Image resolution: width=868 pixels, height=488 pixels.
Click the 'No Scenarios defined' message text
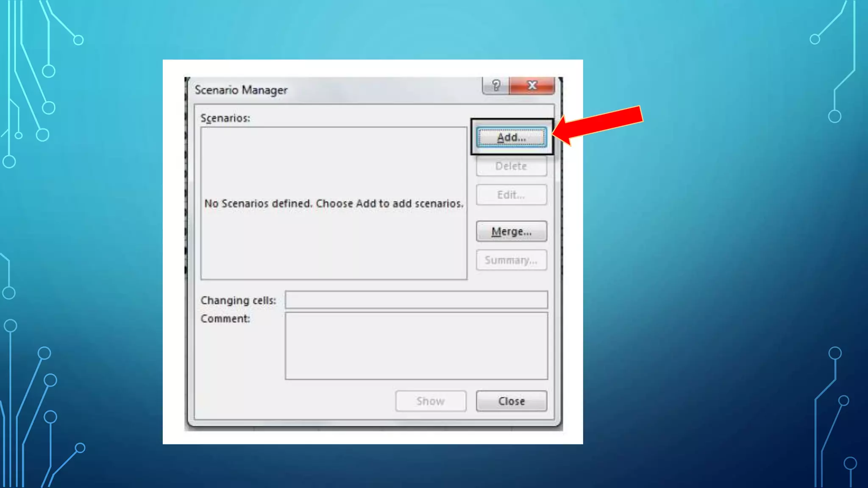334,204
